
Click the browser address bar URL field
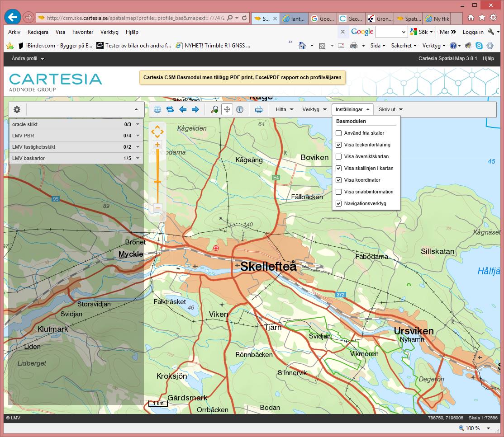135,18
